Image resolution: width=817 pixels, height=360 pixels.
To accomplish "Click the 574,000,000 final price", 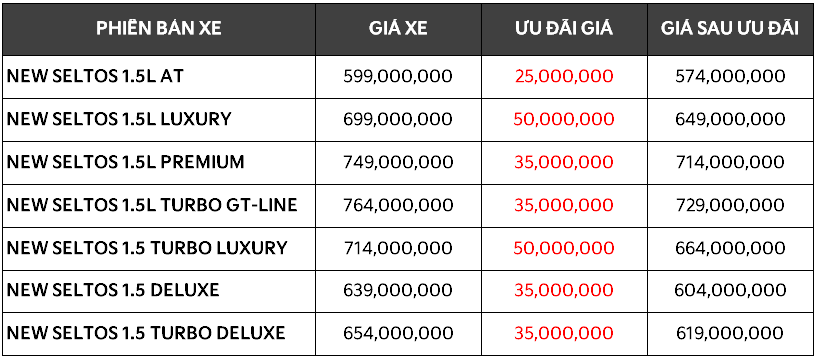I will (731, 77).
